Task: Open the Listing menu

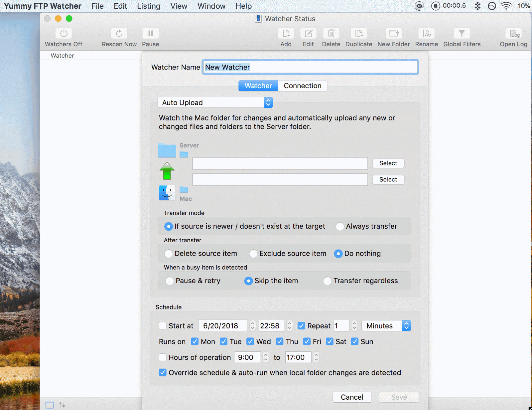Action: (149, 6)
